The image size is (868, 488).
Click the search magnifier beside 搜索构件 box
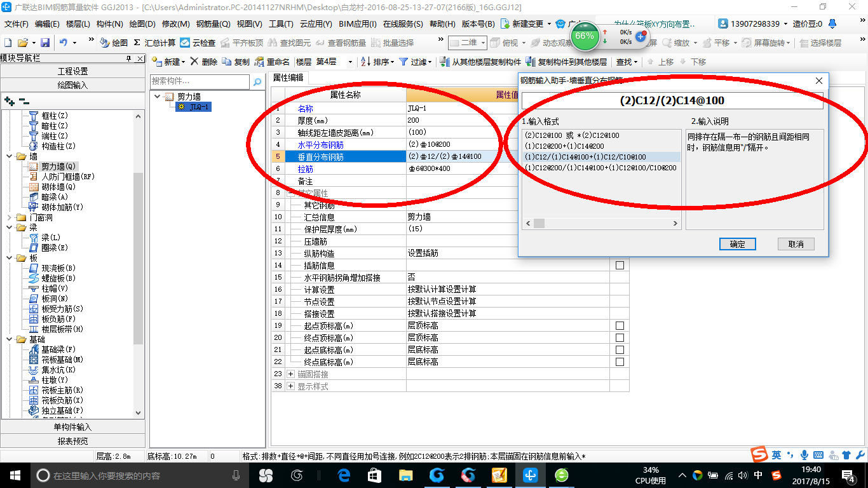click(257, 82)
